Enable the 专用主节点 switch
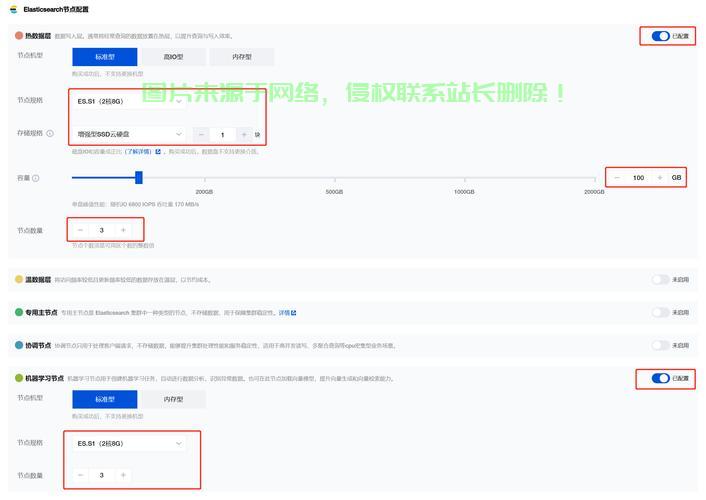 (661, 312)
